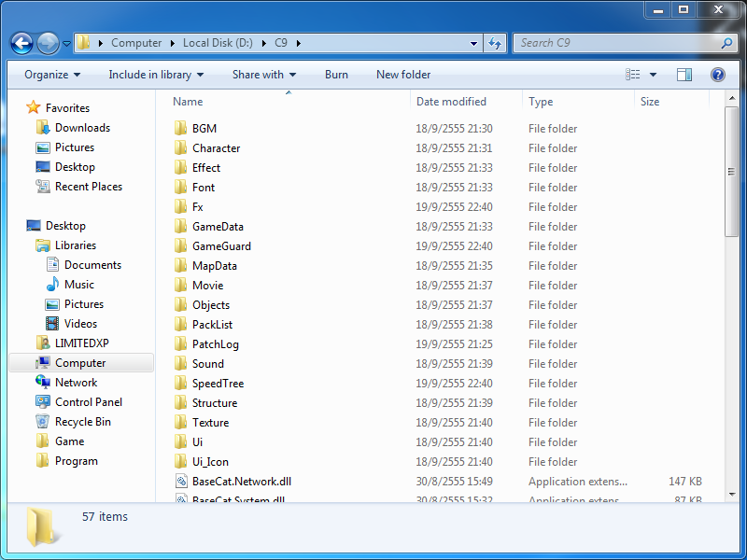Open the Music library icon
747x560 pixels.
(x=52, y=285)
